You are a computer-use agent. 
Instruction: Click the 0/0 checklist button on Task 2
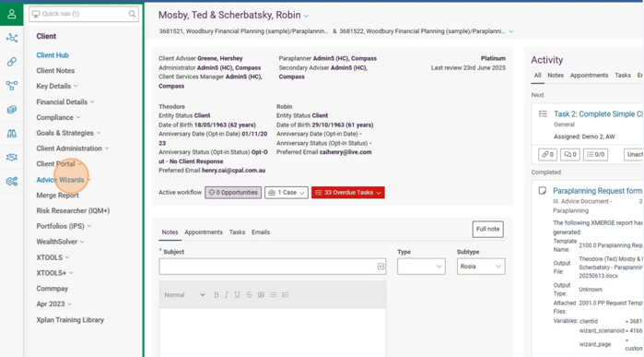coord(595,155)
